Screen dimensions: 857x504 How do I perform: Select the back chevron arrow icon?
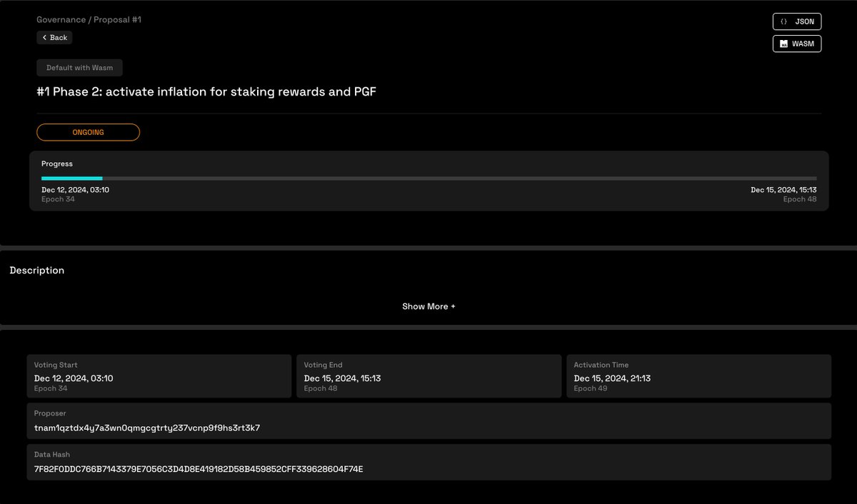click(44, 37)
